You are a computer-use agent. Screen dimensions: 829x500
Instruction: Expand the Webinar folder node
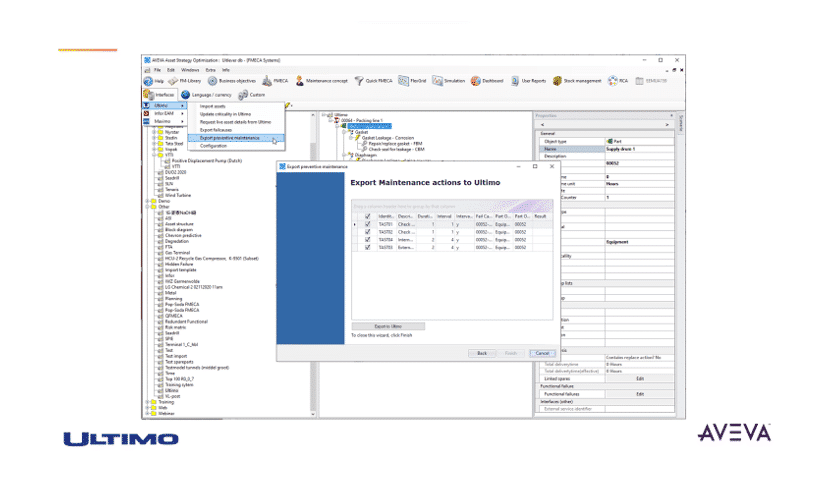pyautogui.click(x=148, y=414)
